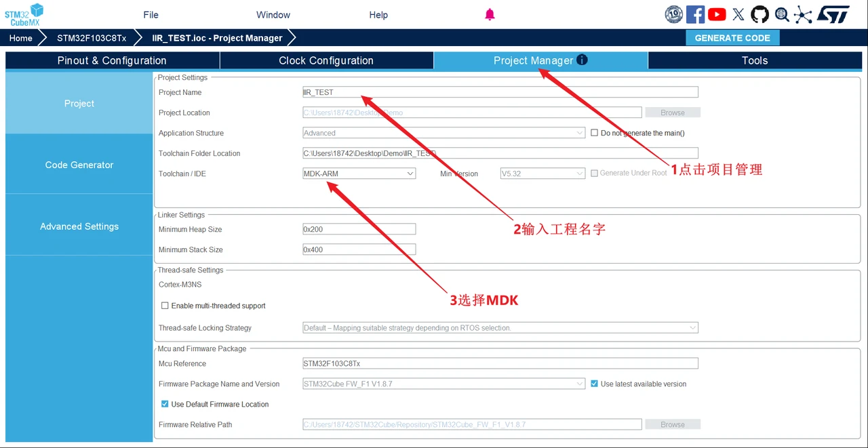Open the Code Generator side tab
Viewport: 868px width, 448px height.
(79, 165)
